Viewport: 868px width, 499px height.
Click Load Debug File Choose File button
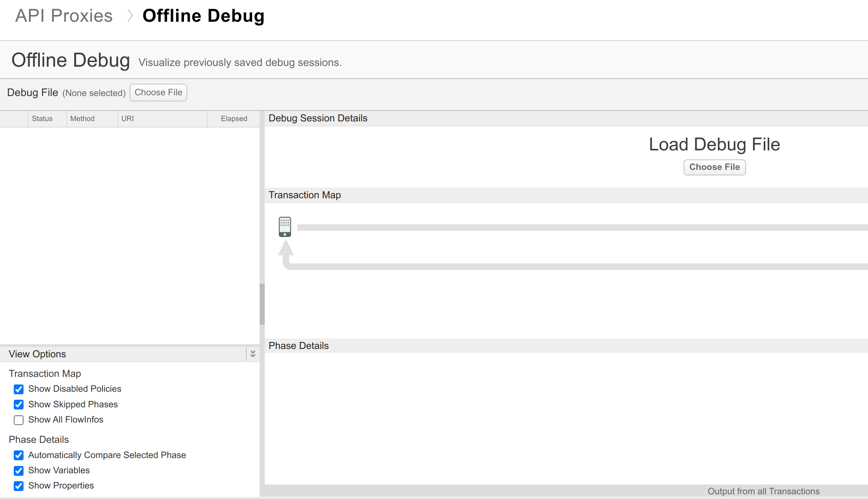tap(715, 167)
